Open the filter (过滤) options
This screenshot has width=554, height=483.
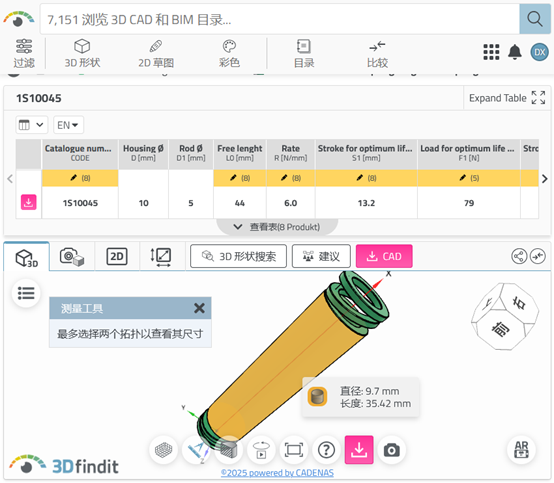pyautogui.click(x=24, y=53)
